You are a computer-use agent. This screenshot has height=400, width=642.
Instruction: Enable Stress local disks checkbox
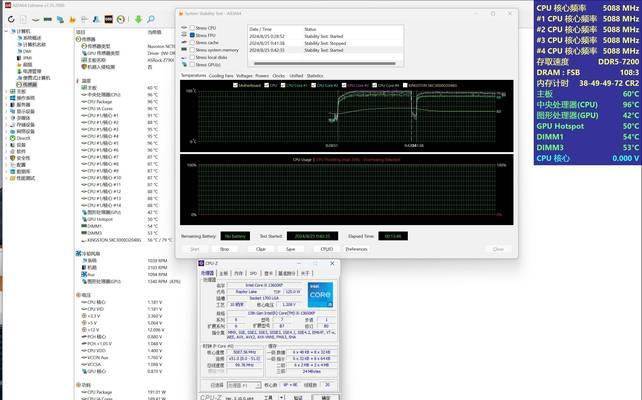pyautogui.click(x=192, y=57)
